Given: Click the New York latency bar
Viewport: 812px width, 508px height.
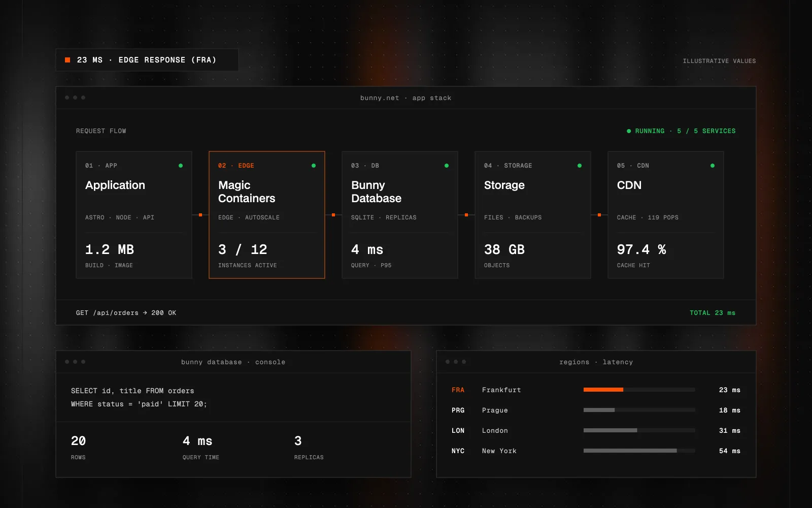Looking at the screenshot, I should coord(630,451).
